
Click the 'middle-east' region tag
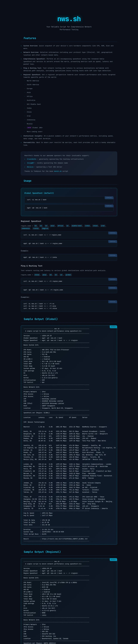tap(77, 226)
